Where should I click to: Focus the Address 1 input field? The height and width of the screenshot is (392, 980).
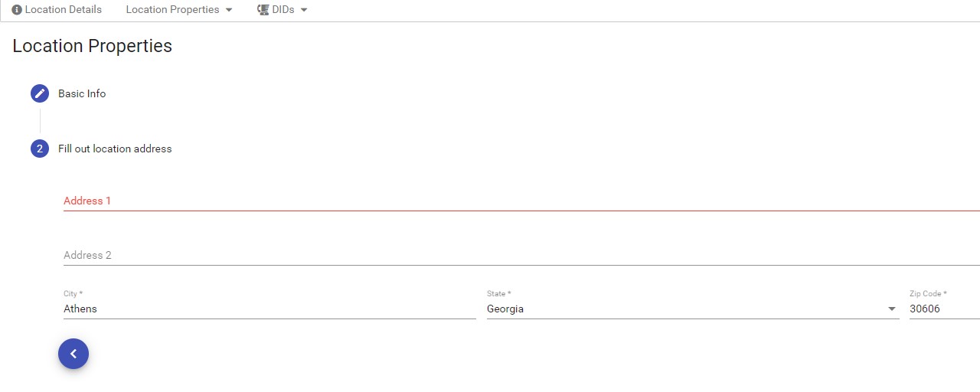point(521,201)
